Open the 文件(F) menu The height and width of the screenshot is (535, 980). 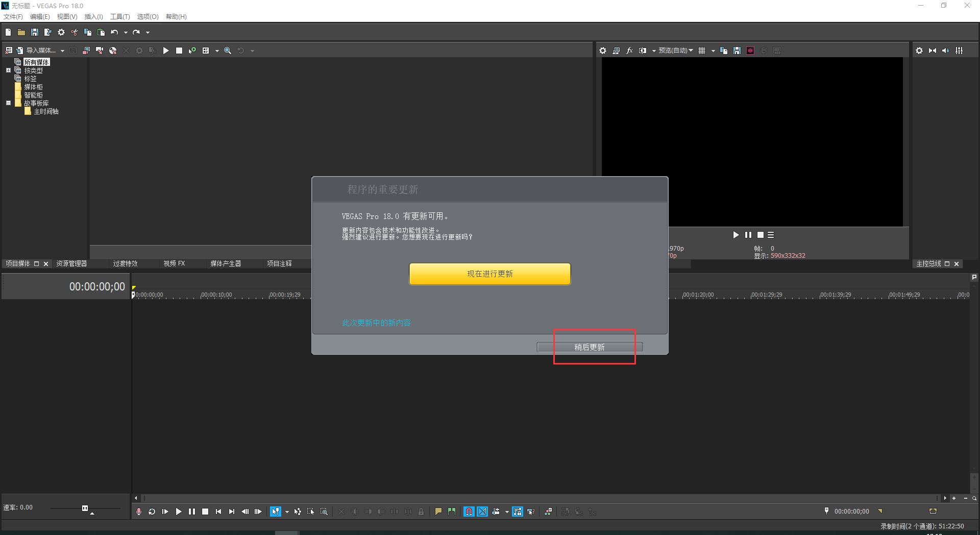click(13, 17)
